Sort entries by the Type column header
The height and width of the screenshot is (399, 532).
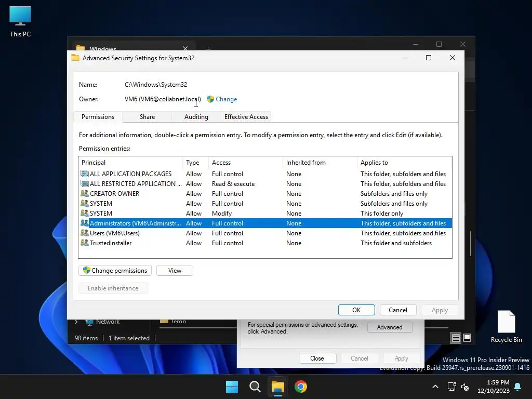click(x=196, y=163)
